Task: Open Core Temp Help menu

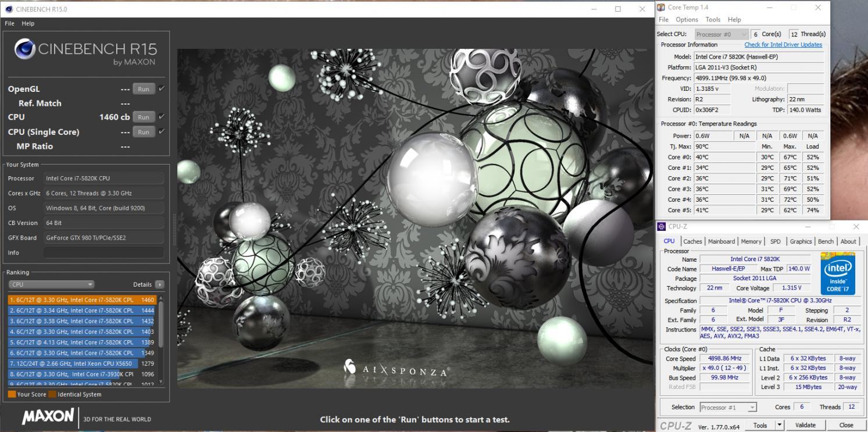Action: tap(734, 19)
